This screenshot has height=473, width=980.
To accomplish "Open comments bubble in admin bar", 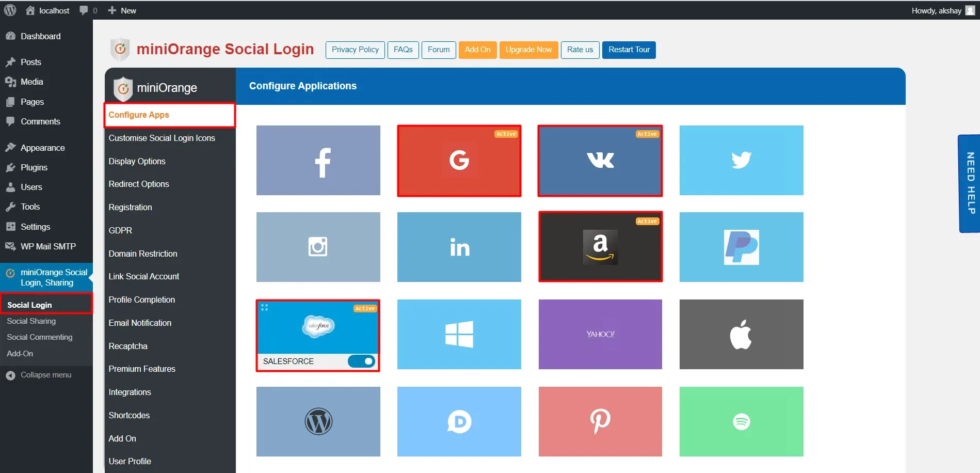I will [x=88, y=10].
